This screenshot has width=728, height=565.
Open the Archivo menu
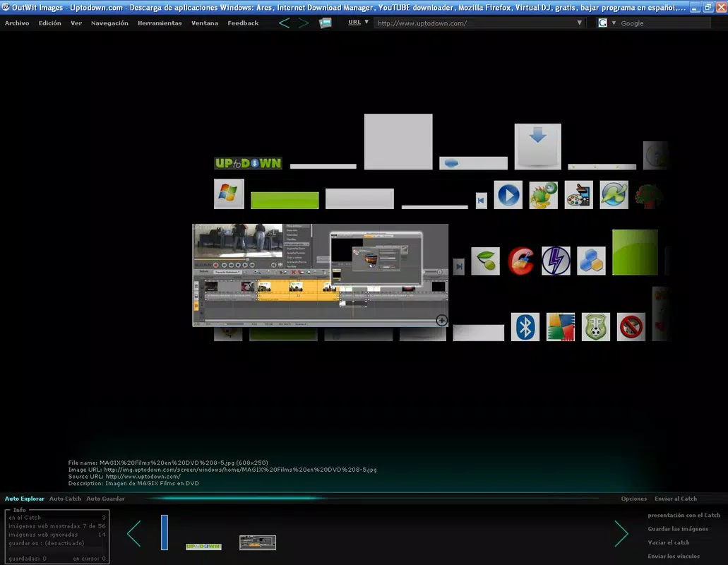tap(17, 23)
